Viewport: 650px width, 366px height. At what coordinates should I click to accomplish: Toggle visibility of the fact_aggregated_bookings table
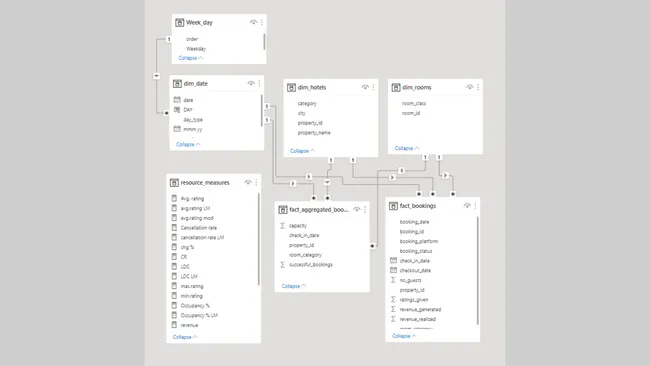357,209
